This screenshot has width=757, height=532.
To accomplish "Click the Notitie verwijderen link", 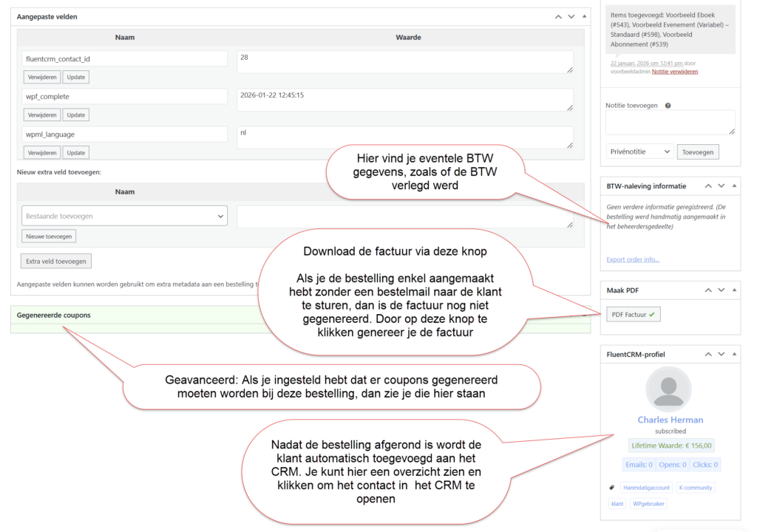I will tap(674, 72).
